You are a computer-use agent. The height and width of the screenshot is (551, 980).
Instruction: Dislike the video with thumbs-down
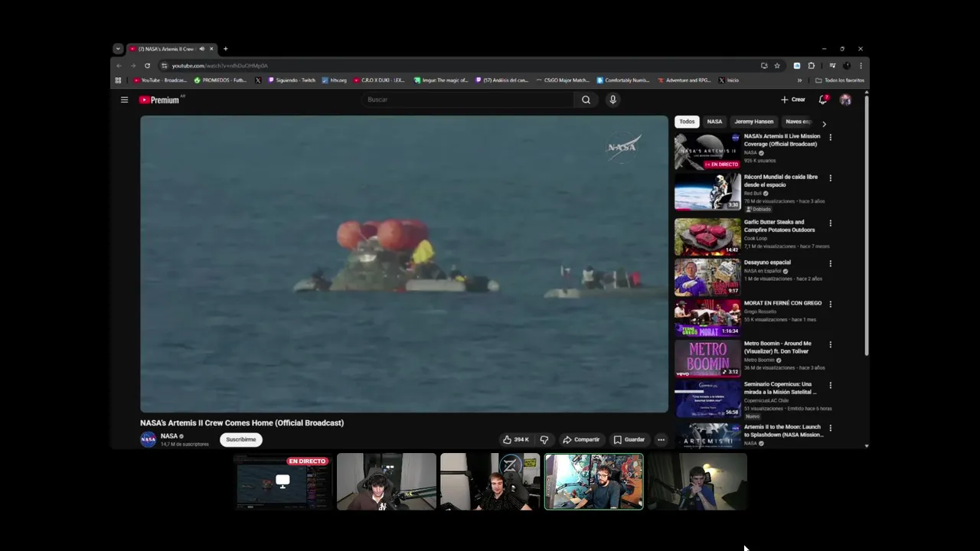pos(544,439)
